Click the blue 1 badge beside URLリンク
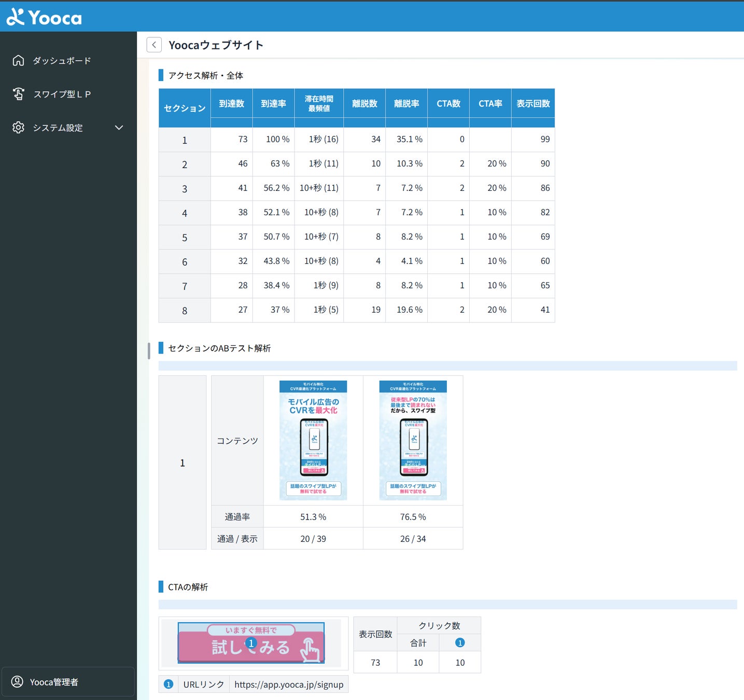 point(168,684)
